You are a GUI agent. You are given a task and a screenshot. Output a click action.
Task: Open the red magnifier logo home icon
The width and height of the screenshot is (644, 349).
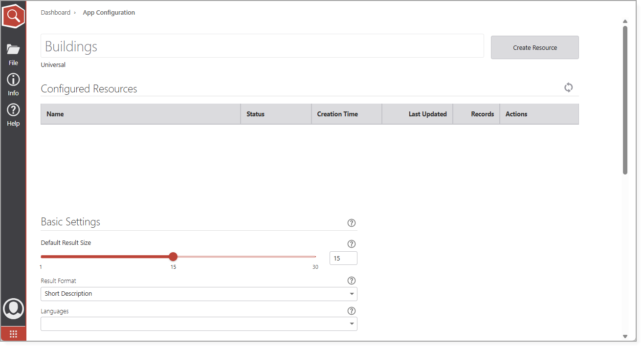13,16
